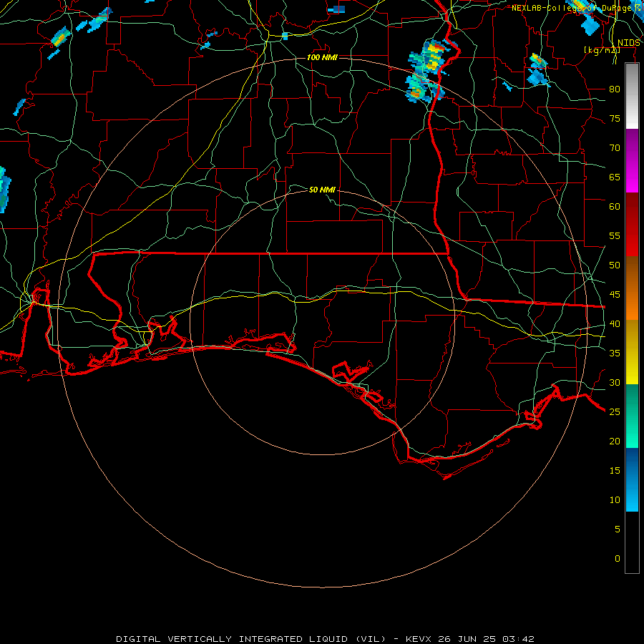
Task: Click "DIGITAL VERTICALLY INTEGRATED LIQUID" in the caption
Action: click(x=232, y=639)
